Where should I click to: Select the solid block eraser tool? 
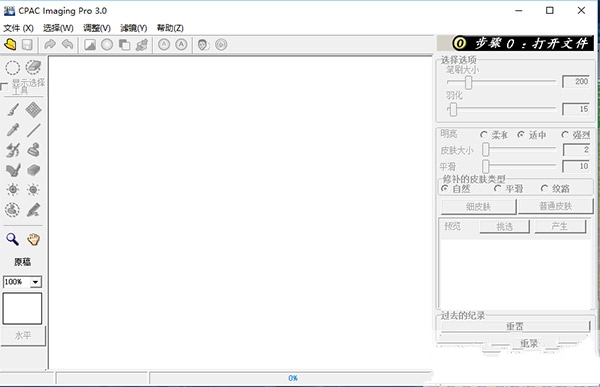pyautogui.click(x=34, y=170)
